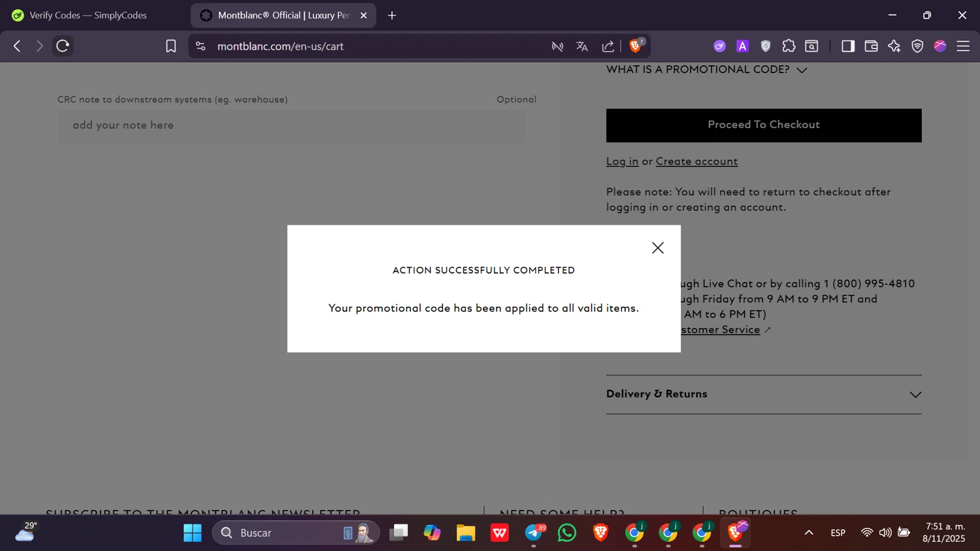Image resolution: width=980 pixels, height=551 pixels.
Task: Open the Customer Service link
Action: [720, 330]
